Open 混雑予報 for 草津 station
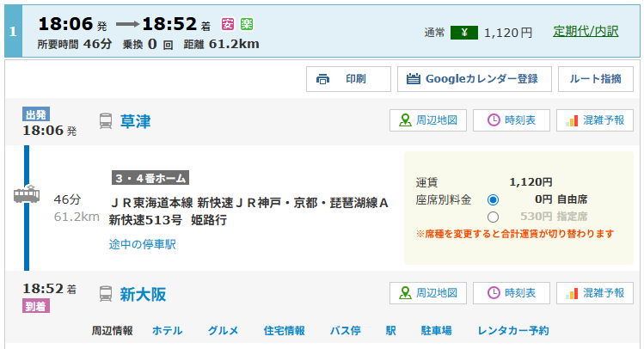Image resolution: width=644 pixels, height=349 pixels. pos(595,120)
